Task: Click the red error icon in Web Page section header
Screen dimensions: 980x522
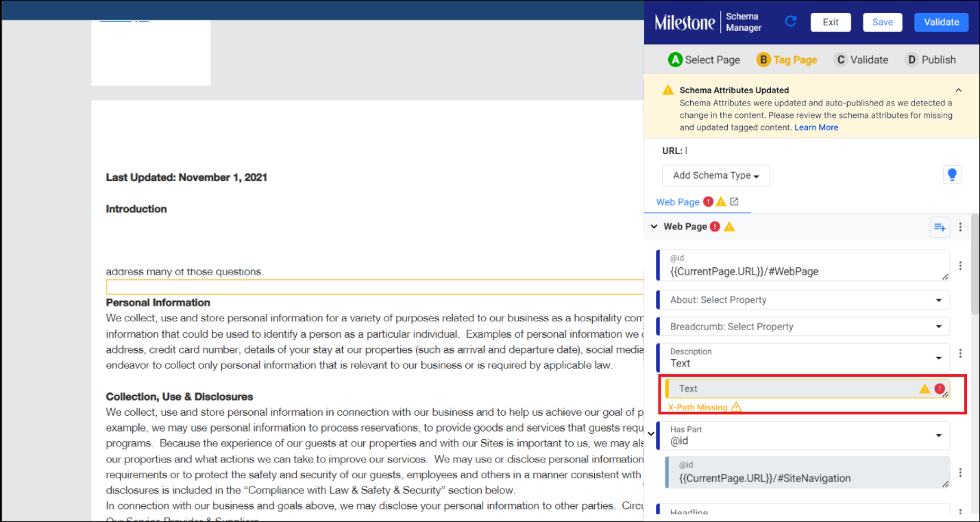Action: [x=715, y=227]
